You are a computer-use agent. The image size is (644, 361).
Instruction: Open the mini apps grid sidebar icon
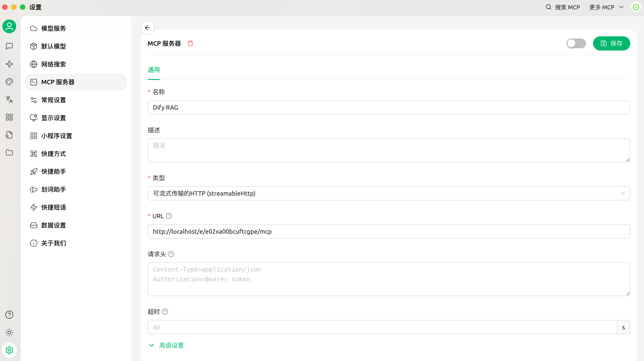9,117
